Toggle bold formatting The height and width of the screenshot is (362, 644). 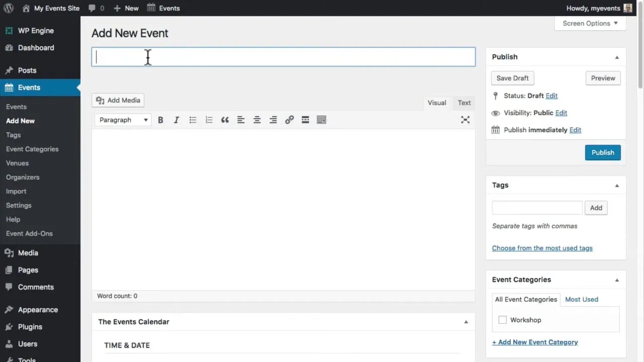160,120
